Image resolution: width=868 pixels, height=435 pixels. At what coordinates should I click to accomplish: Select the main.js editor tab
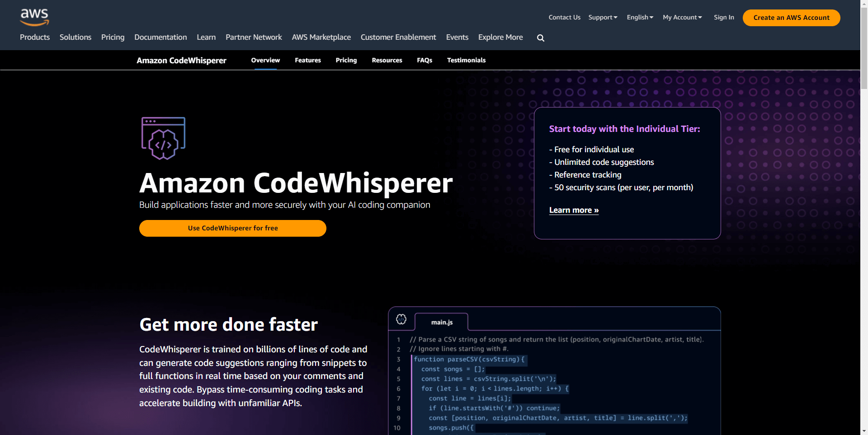[442, 322]
